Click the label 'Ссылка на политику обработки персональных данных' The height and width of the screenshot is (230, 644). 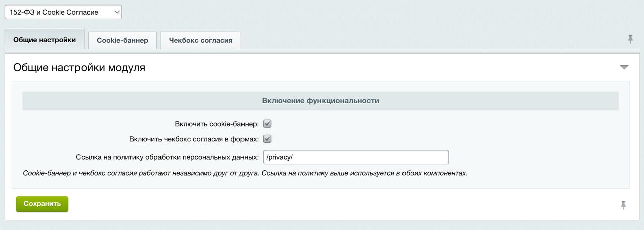pyautogui.click(x=167, y=157)
